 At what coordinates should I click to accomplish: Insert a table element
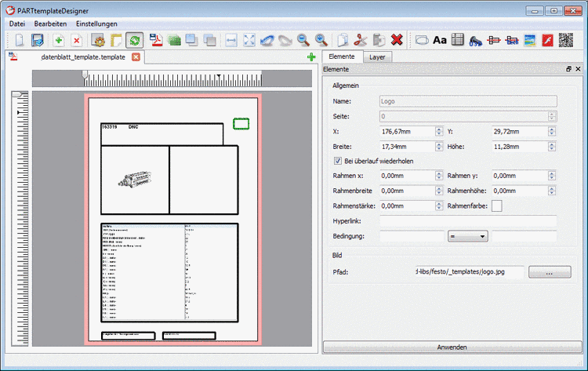point(458,40)
